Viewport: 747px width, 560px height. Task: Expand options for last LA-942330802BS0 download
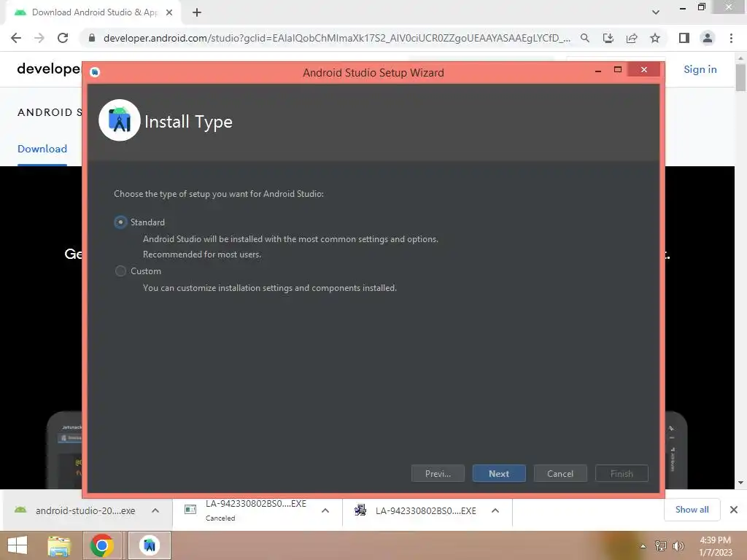(x=495, y=510)
